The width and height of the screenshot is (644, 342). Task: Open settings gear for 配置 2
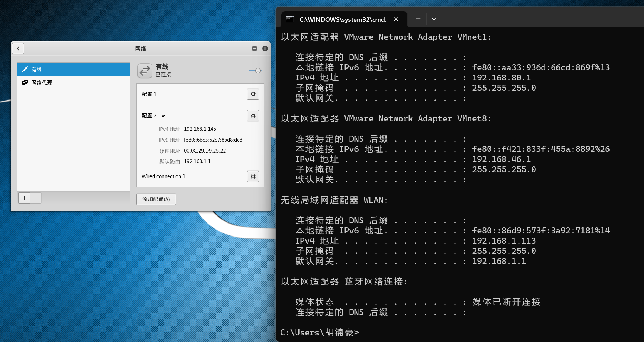253,116
